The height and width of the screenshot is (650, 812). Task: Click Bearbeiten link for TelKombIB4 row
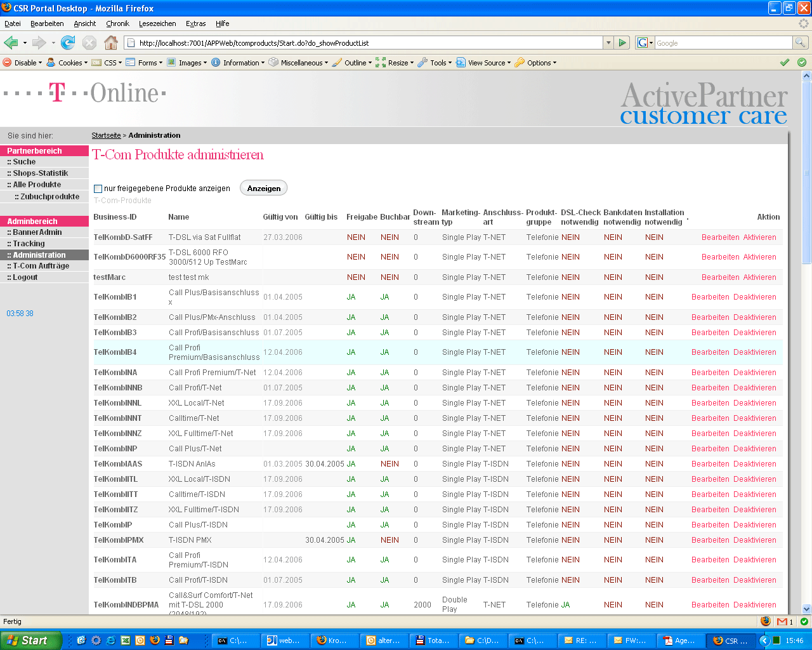(x=710, y=352)
